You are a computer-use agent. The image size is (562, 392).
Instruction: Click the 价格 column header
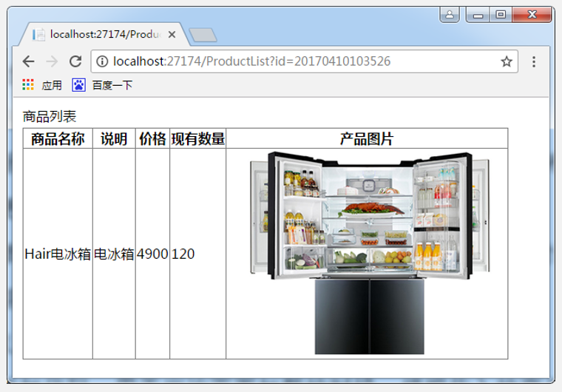point(152,139)
